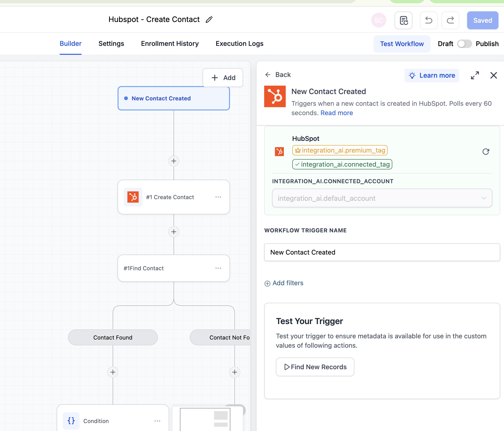Expand the trigger panel to full size

click(x=475, y=75)
